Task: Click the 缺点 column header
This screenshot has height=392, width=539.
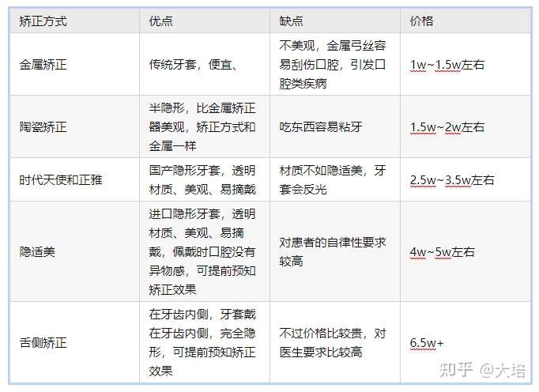Action: [x=335, y=21]
